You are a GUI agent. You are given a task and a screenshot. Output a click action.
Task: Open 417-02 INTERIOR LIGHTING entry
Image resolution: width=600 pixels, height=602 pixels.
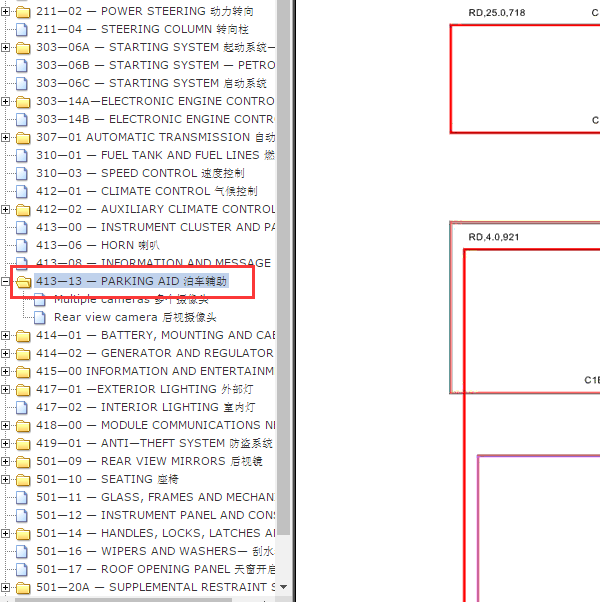coord(145,407)
